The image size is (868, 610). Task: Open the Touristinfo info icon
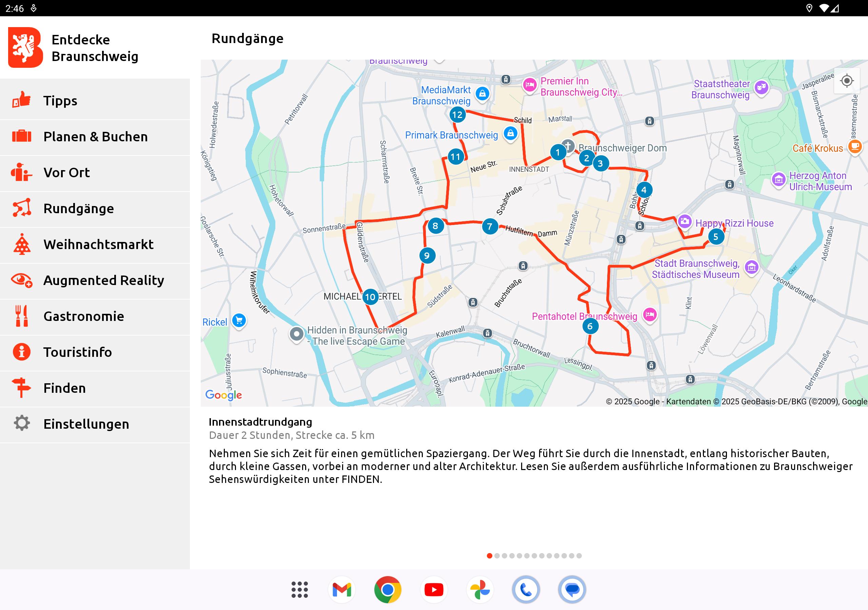tap(22, 352)
